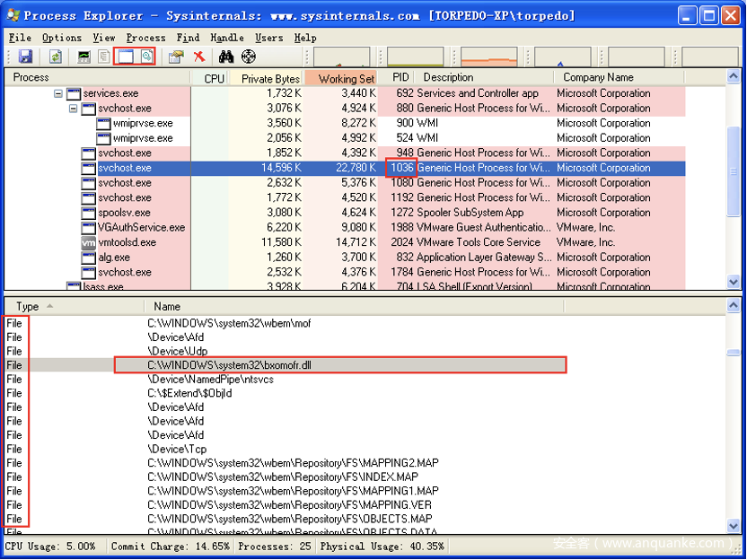Toggle the lower pane toolbar icon

[x=126, y=57]
